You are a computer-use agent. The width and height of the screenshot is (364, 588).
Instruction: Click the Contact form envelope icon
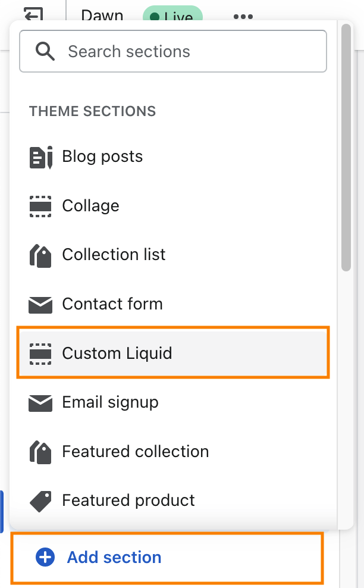(x=40, y=305)
